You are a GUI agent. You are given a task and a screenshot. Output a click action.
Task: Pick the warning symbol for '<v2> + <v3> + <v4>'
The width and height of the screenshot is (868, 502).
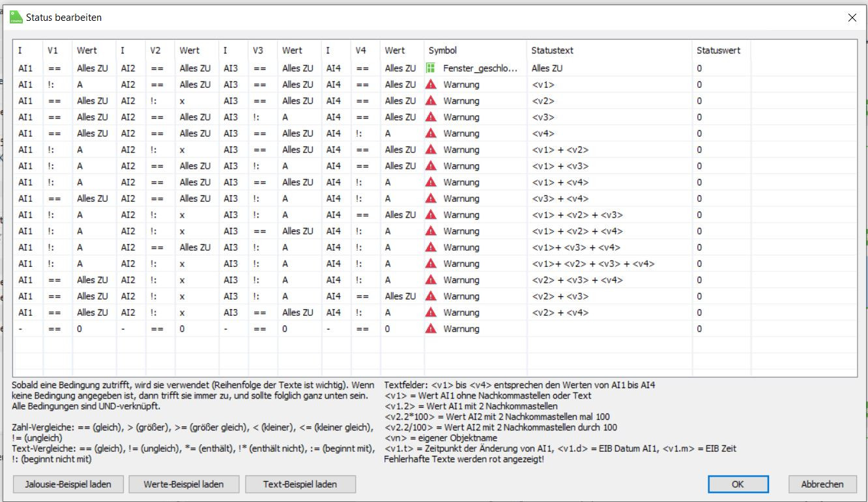click(431, 279)
